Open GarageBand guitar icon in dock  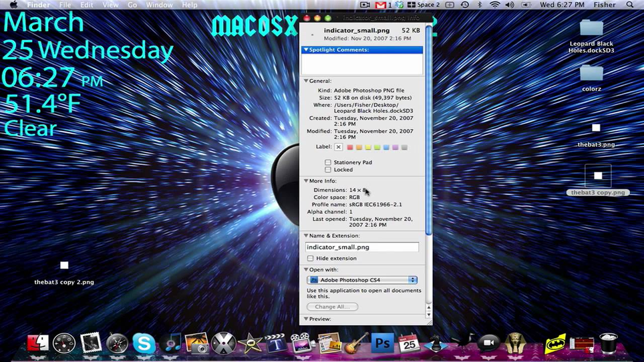point(356,343)
